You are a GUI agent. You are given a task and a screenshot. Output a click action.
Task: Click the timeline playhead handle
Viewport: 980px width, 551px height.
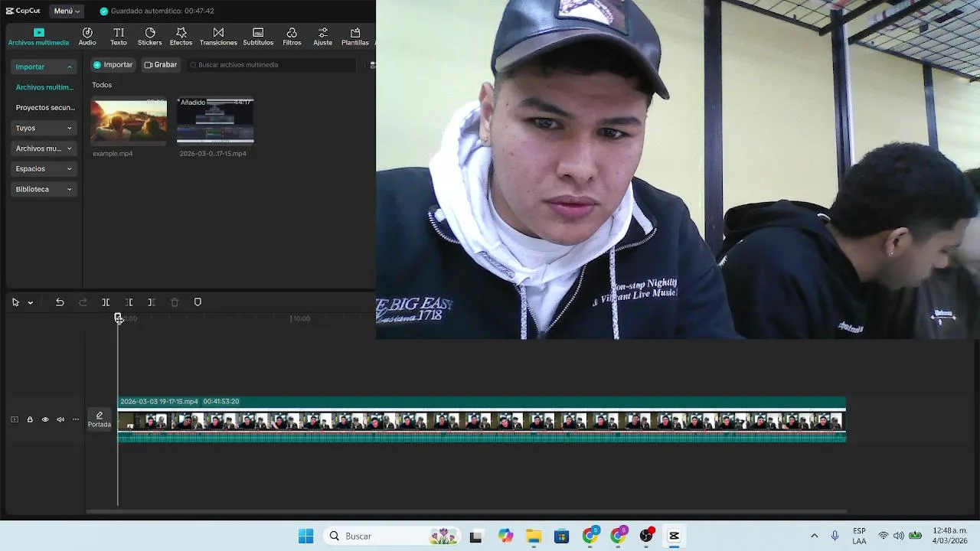pyautogui.click(x=118, y=318)
